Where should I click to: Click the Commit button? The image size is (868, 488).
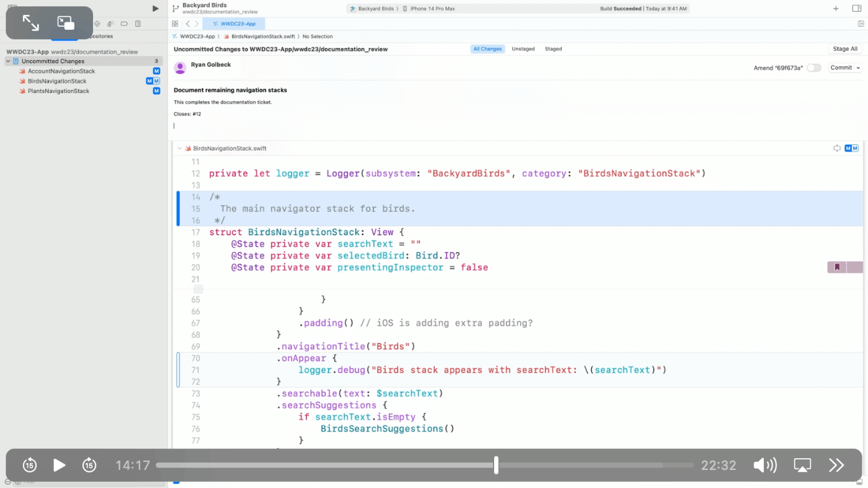(x=841, y=68)
